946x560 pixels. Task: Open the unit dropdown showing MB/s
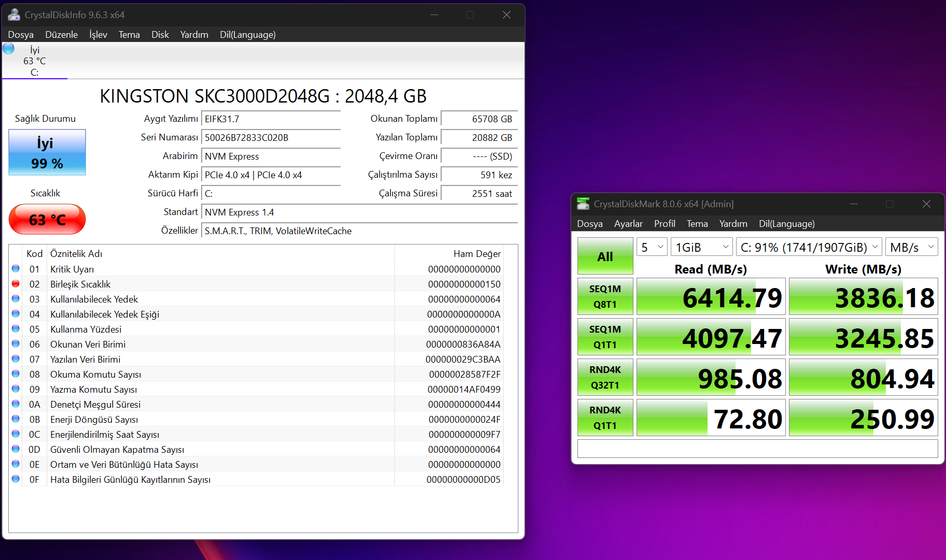[912, 247]
